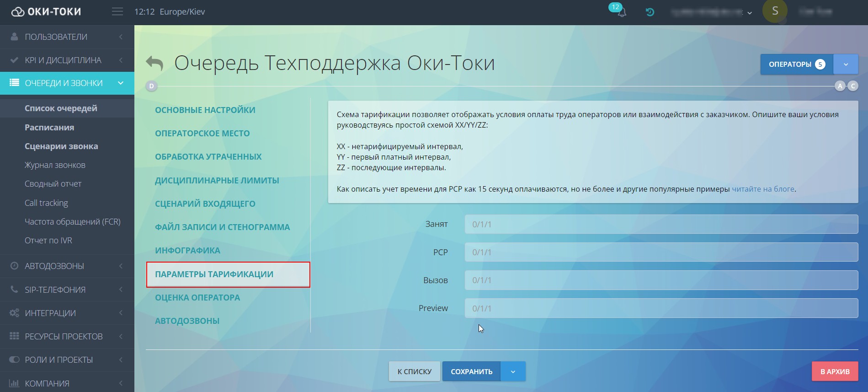The width and height of the screenshot is (868, 392).
Task: Switch to Сценарий входящего tab
Action: (x=205, y=204)
